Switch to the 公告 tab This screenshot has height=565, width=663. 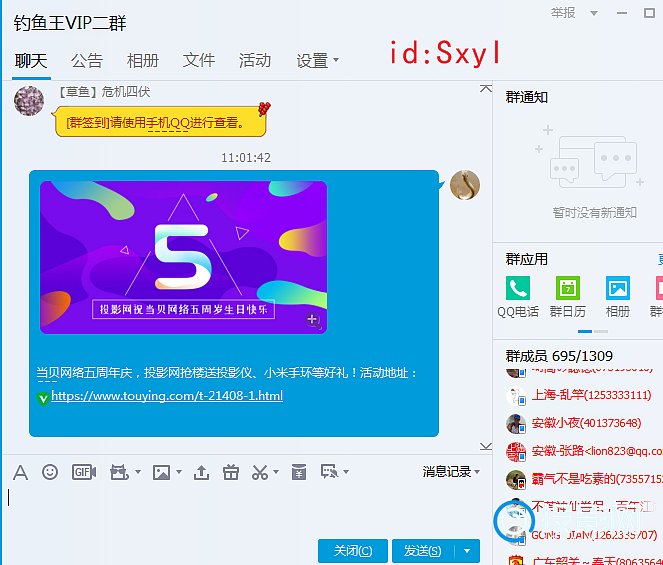click(87, 60)
